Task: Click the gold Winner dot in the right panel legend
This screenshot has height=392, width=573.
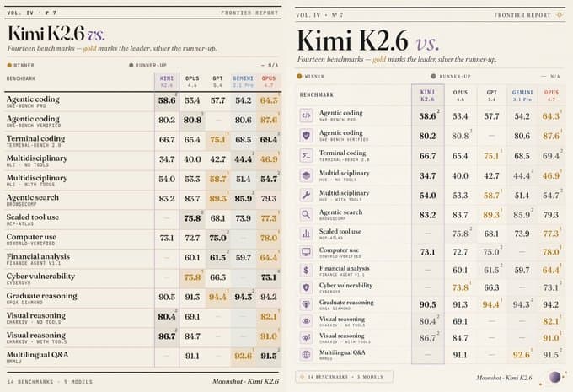Action: point(299,76)
